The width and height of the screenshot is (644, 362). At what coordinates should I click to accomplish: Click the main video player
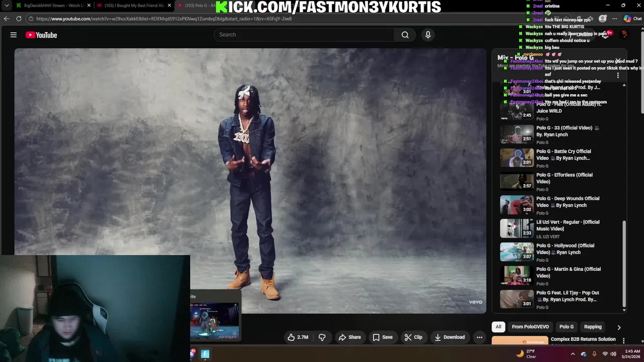[250, 181]
